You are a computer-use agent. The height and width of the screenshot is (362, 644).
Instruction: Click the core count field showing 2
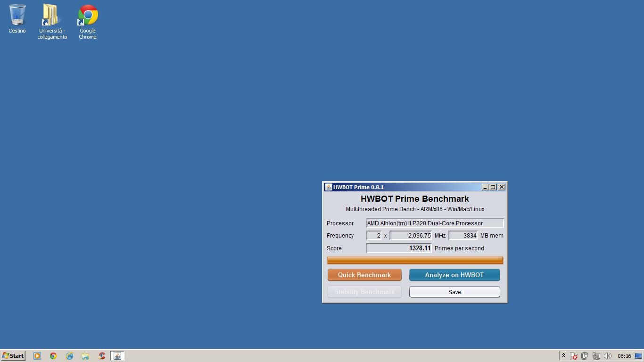[x=374, y=236]
